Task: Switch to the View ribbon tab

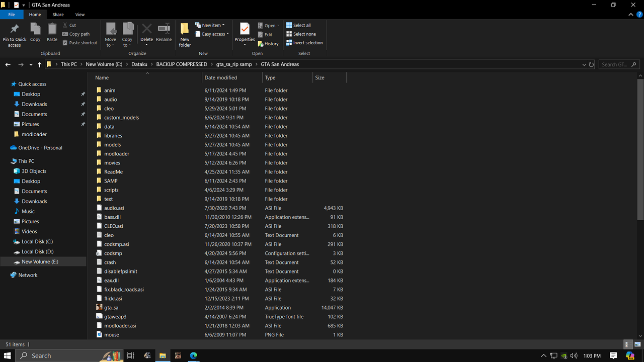Action: (79, 15)
